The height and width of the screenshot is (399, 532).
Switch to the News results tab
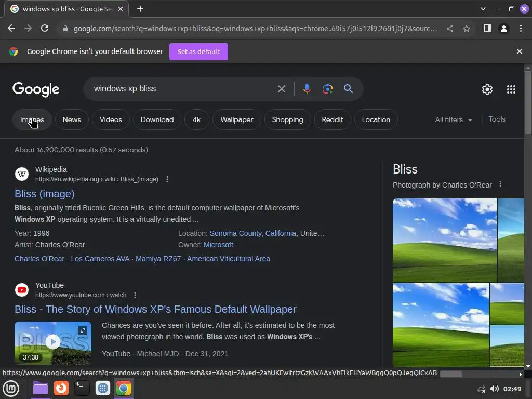click(x=72, y=120)
